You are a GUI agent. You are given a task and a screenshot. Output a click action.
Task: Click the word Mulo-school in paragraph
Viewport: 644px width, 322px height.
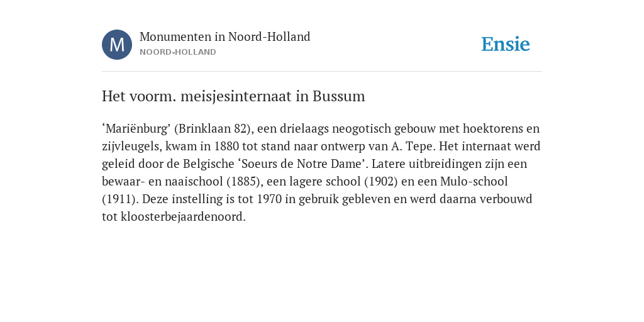pyautogui.click(x=474, y=182)
